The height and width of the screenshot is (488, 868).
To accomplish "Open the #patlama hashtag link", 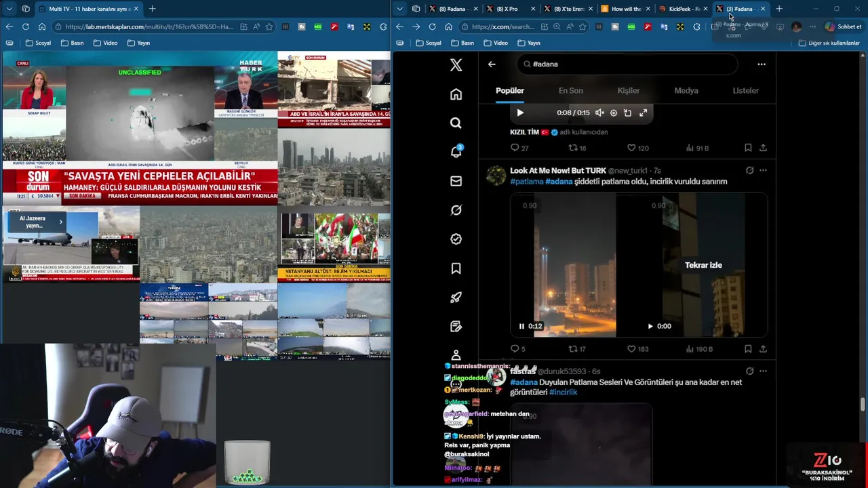I will click(x=527, y=182).
